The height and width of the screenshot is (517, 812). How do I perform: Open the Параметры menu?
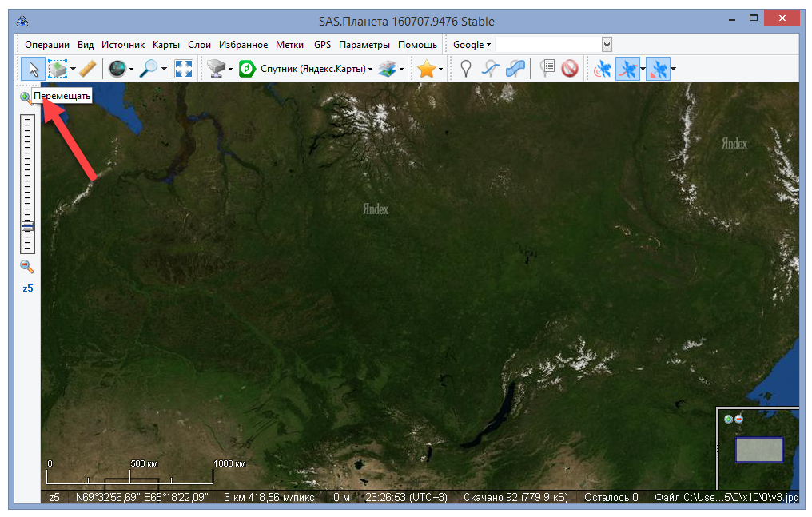tap(364, 45)
